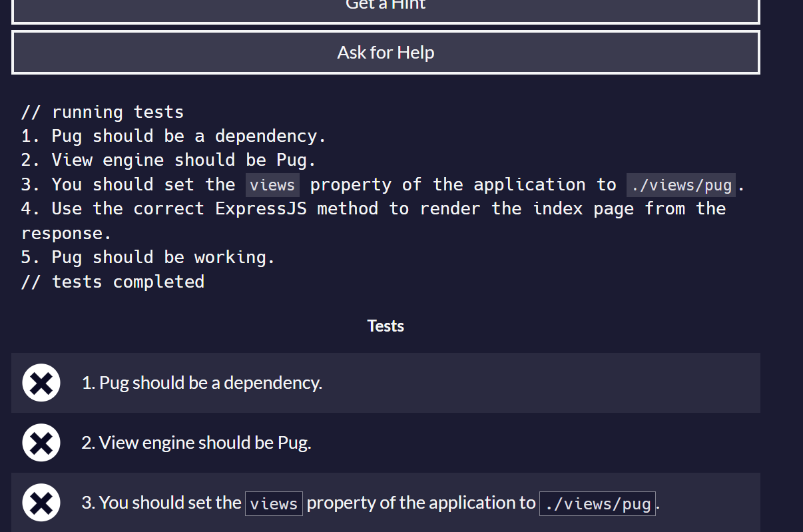This screenshot has width=803, height=532.
Task: Select console line '5. Pug should be working.'
Action: coord(148,257)
